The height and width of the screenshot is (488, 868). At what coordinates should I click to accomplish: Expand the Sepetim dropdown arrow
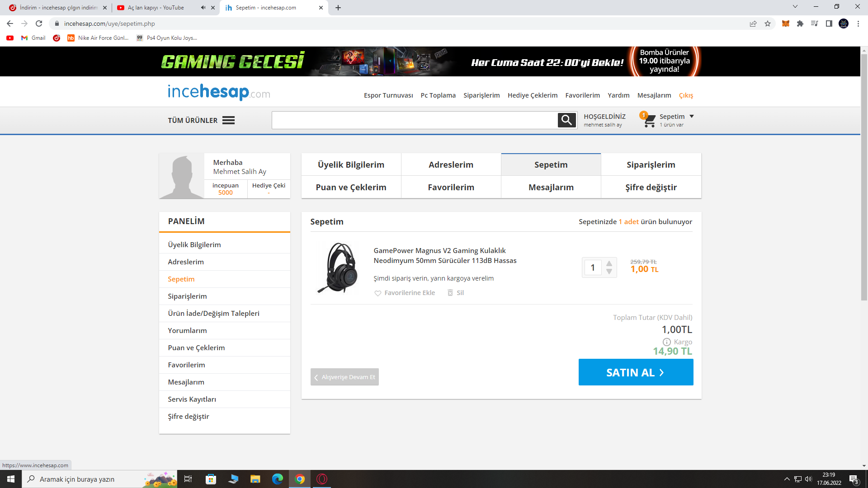(692, 117)
